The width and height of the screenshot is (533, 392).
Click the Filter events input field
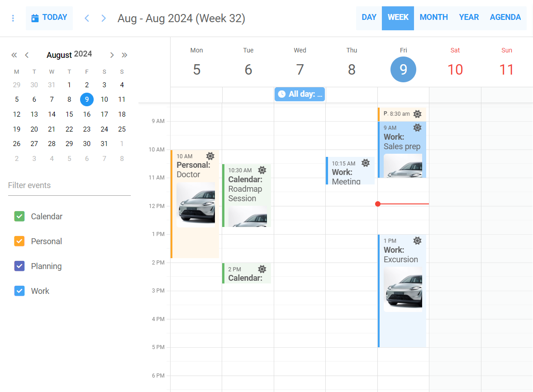(69, 186)
